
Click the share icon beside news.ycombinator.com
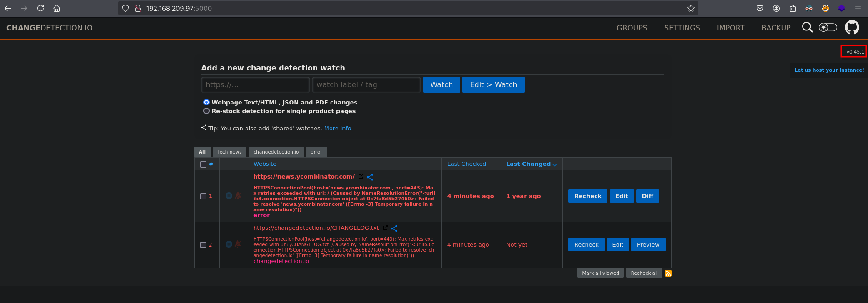click(x=370, y=177)
